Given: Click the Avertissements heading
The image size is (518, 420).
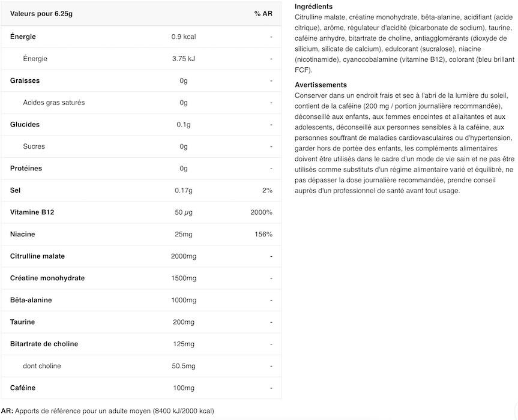Looking at the screenshot, I should [x=321, y=85].
